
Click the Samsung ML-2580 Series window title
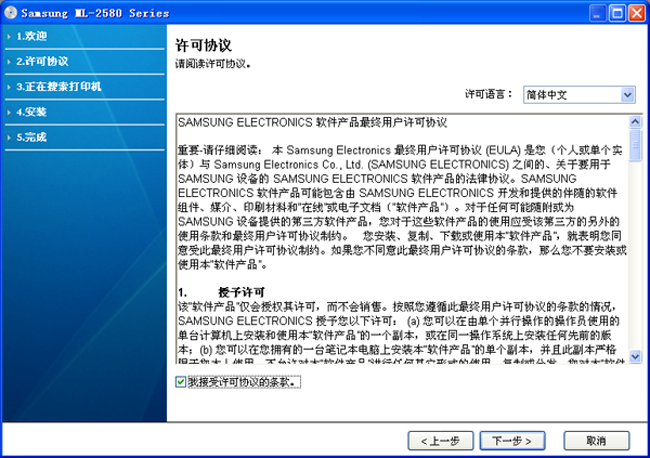95,13
